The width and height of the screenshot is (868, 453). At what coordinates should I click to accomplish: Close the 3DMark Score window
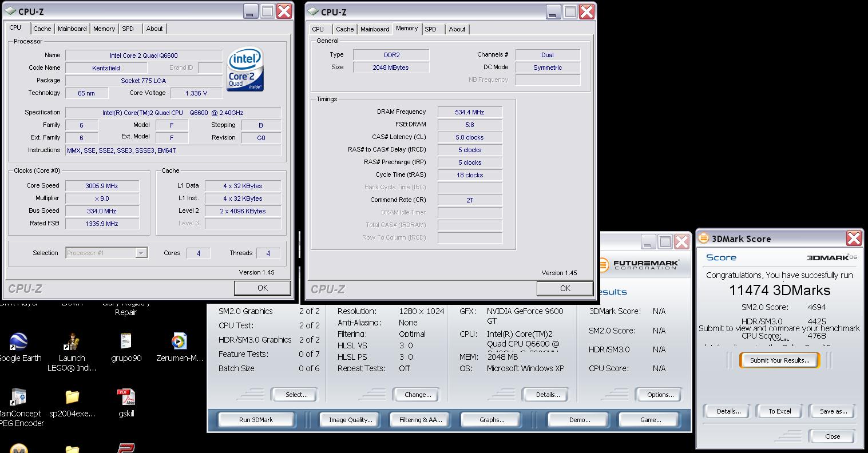(x=854, y=239)
